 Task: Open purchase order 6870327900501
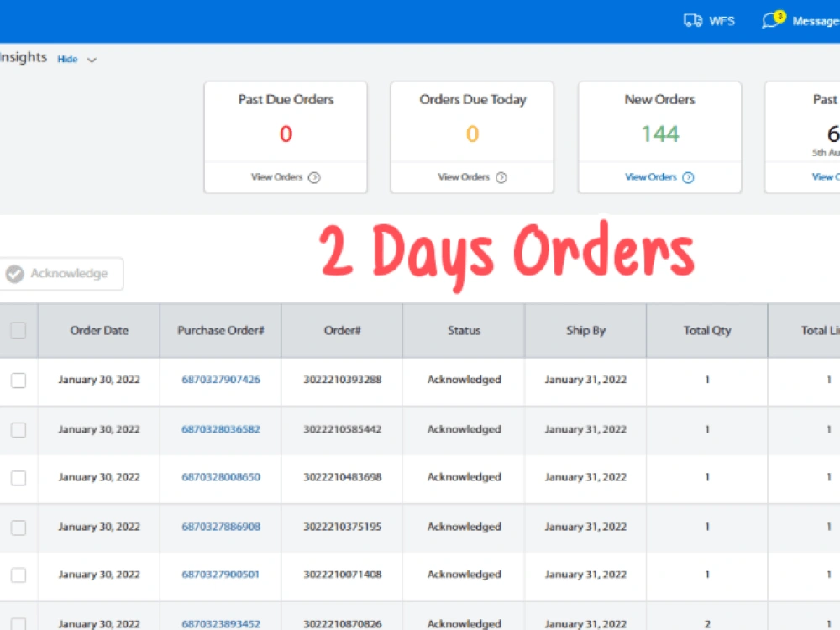click(x=220, y=575)
